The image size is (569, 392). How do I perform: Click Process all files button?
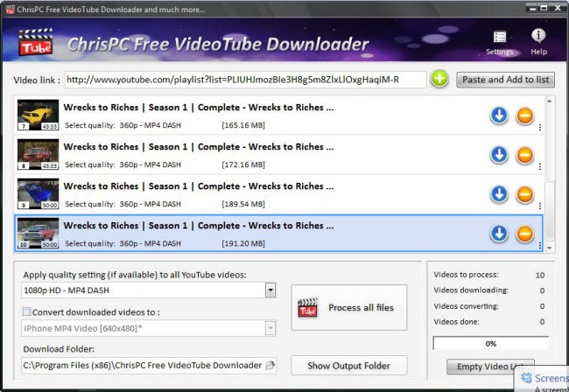[x=349, y=307]
